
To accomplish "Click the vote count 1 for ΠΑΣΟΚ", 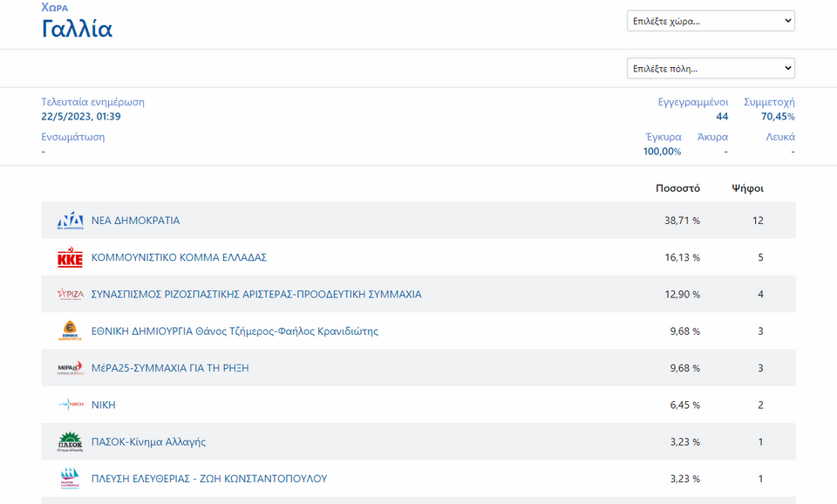I will tap(760, 441).
